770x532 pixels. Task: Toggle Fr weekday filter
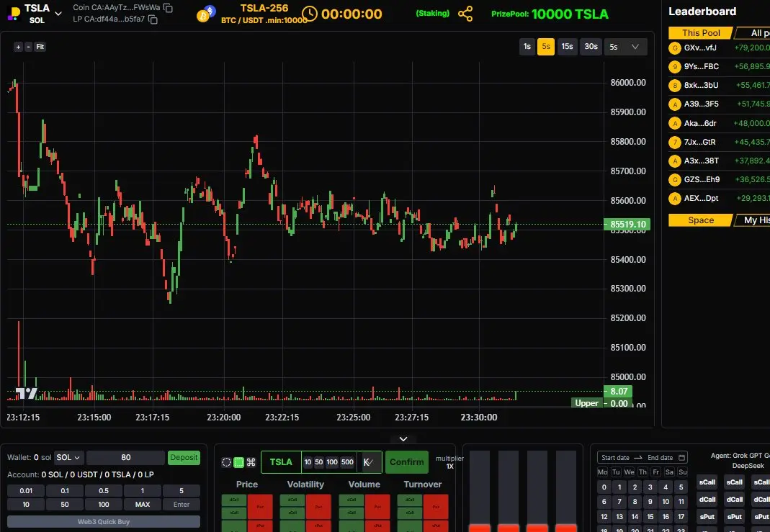coord(656,472)
